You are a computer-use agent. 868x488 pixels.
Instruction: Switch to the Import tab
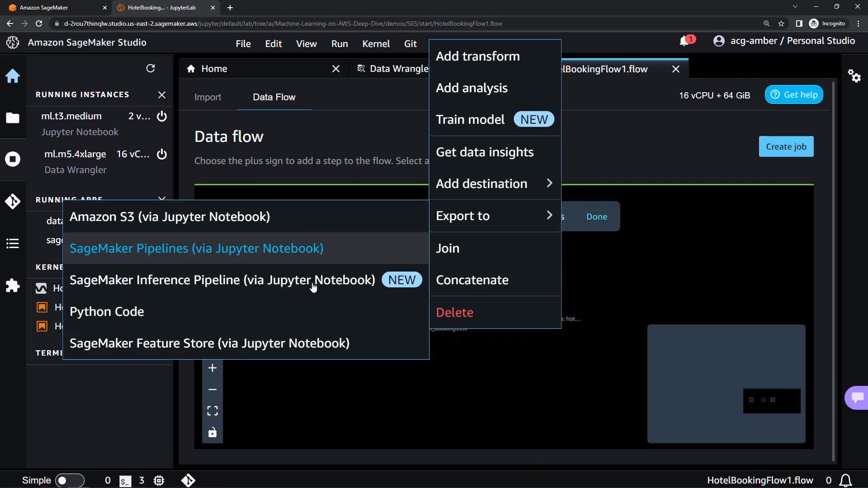(x=208, y=97)
